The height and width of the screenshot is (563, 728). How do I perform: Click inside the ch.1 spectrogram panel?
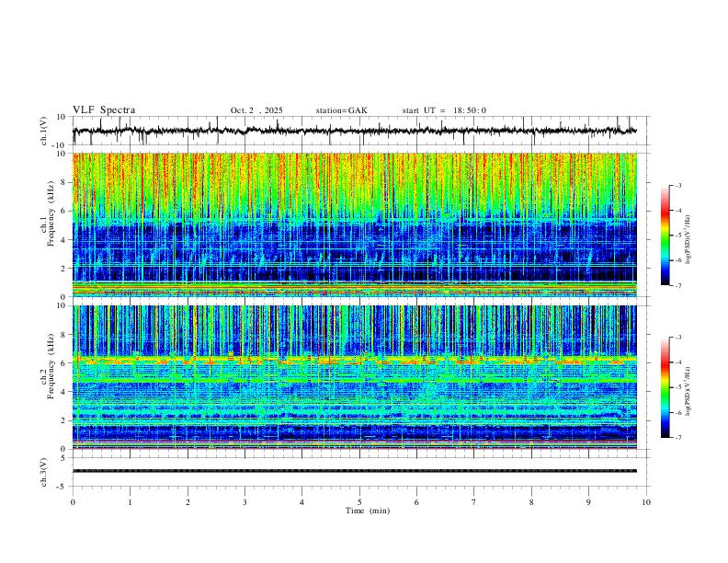354,224
